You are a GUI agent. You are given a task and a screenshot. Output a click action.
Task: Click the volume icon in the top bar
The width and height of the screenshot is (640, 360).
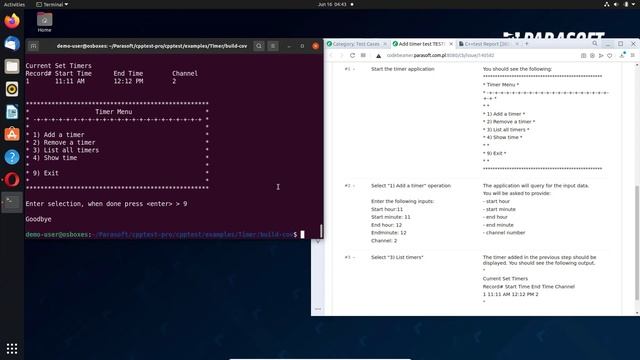pyautogui.click(x=616, y=4)
